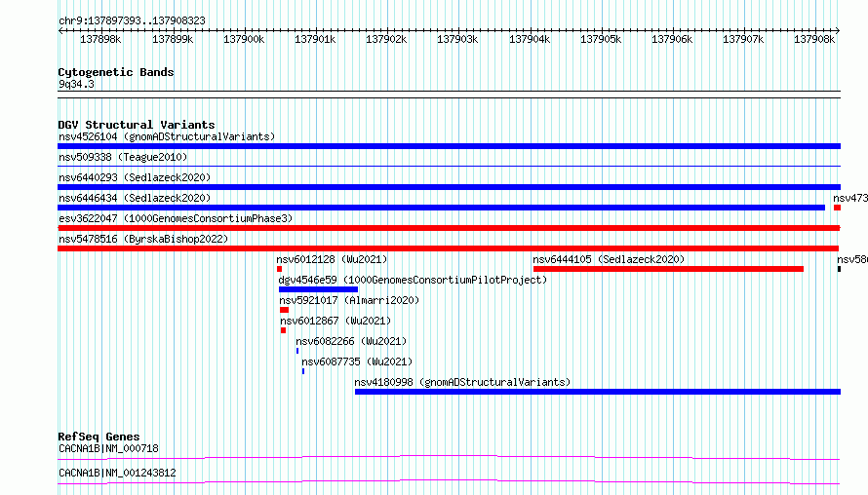The width and height of the screenshot is (868, 495).
Task: Click the 137898k ruler position
Action: (100, 39)
